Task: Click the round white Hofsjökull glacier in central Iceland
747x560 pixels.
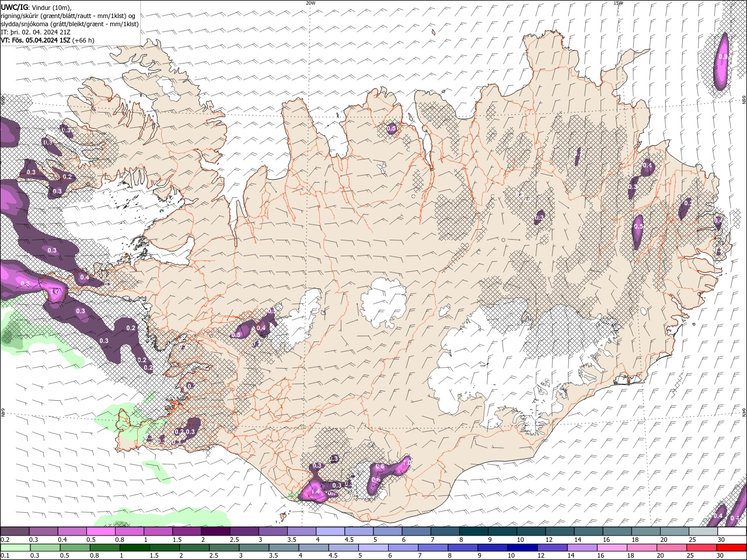Action: tap(383, 302)
